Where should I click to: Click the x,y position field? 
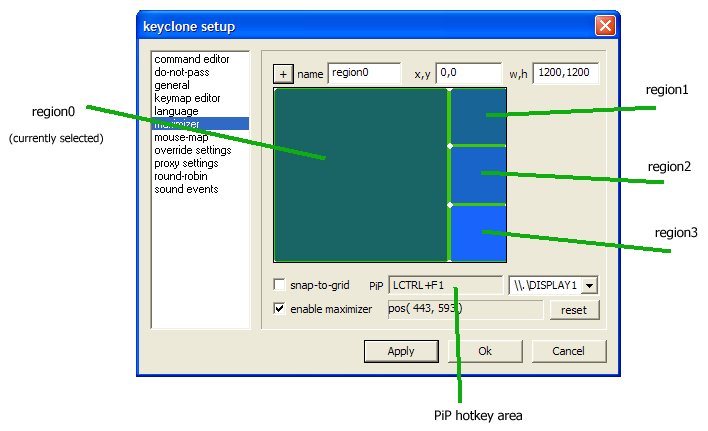468,73
